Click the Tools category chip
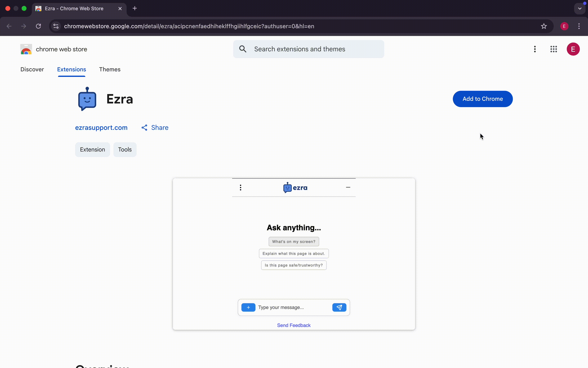This screenshot has height=368, width=588. [125, 150]
